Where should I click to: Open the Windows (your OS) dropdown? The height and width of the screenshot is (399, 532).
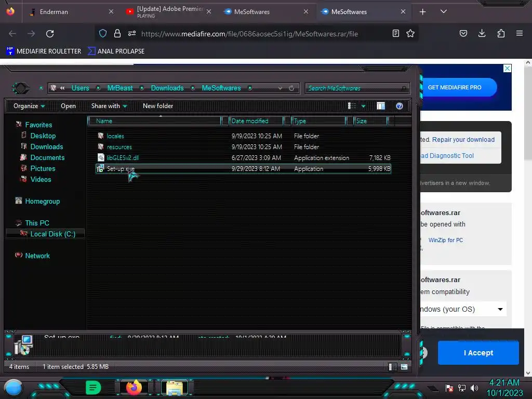(463, 309)
